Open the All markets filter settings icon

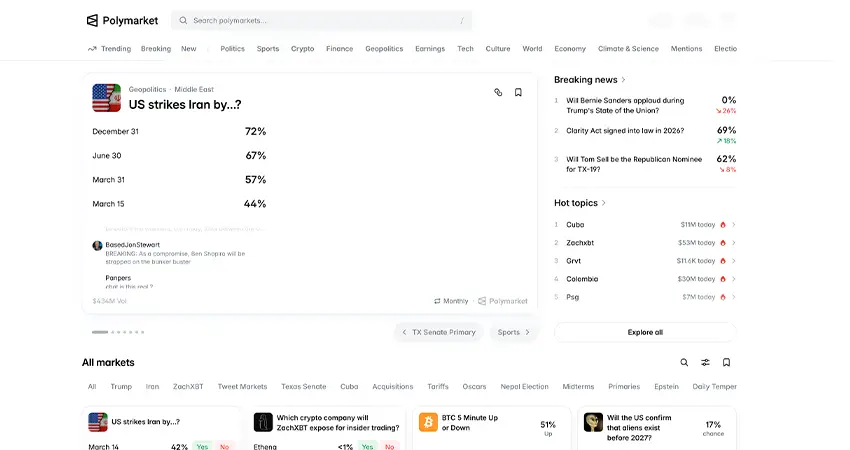[x=705, y=362]
